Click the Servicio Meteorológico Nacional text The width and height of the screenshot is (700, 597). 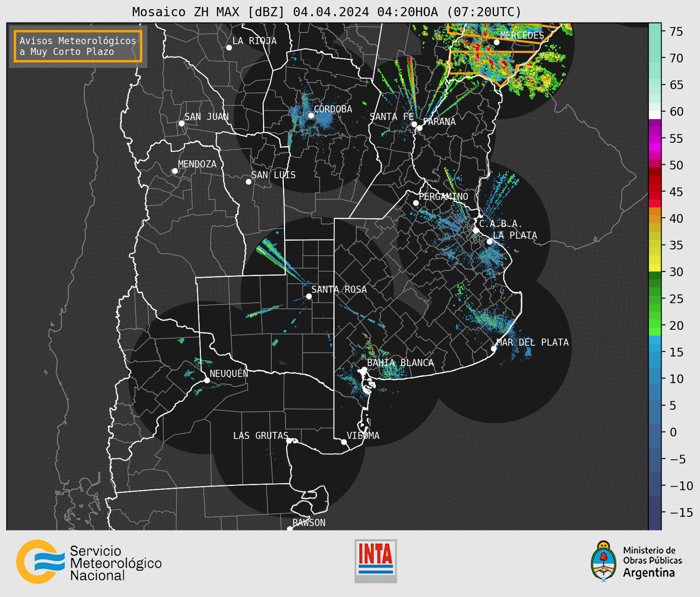(116, 563)
